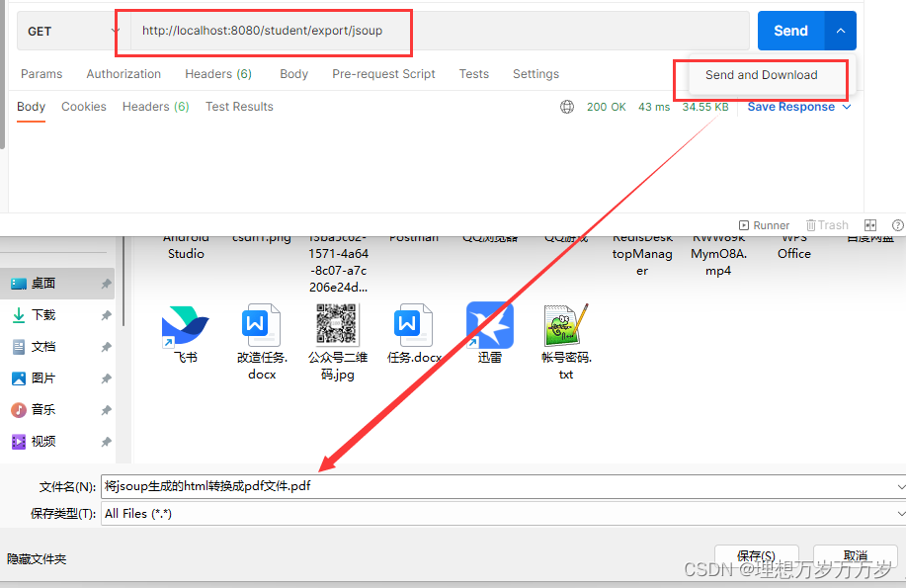This screenshot has width=906, height=588.
Task: Open the 保存类型 All Files combo box
Action: point(503,514)
